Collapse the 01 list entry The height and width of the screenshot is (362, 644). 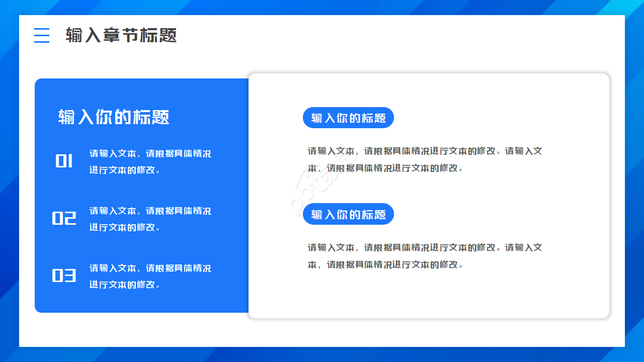tap(149, 161)
